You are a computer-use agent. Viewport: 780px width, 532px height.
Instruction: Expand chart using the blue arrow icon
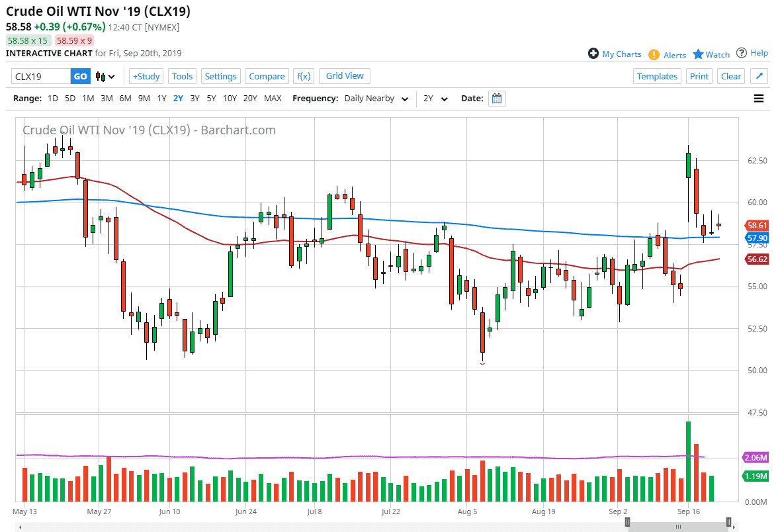(759, 76)
